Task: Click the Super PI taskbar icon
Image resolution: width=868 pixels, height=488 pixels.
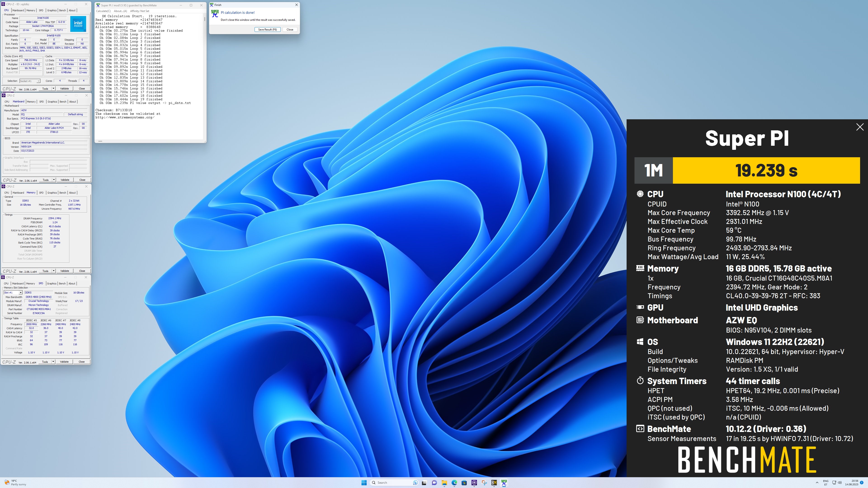Action: (x=504, y=483)
